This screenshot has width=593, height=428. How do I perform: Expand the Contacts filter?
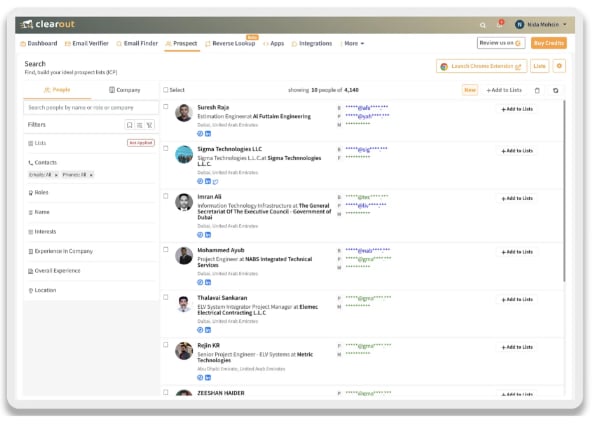(91, 163)
